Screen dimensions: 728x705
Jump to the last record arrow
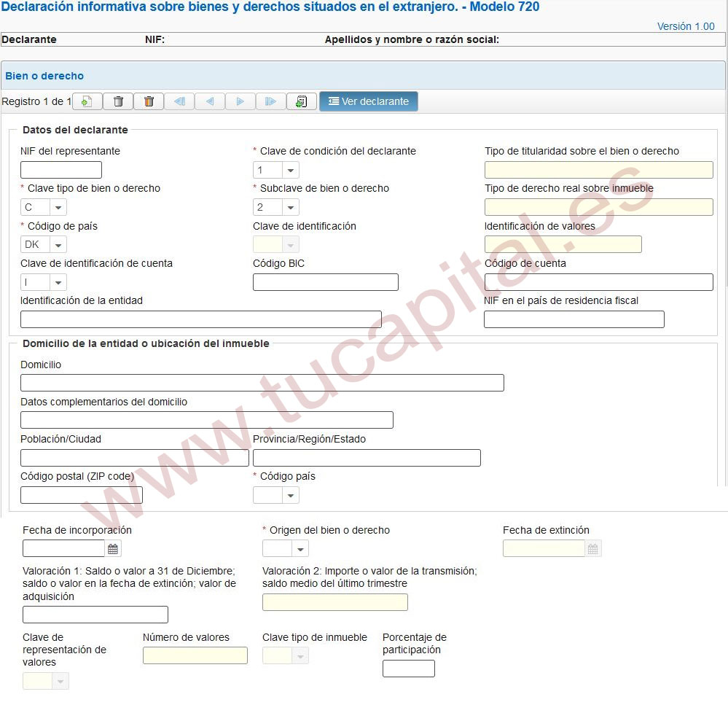click(270, 101)
